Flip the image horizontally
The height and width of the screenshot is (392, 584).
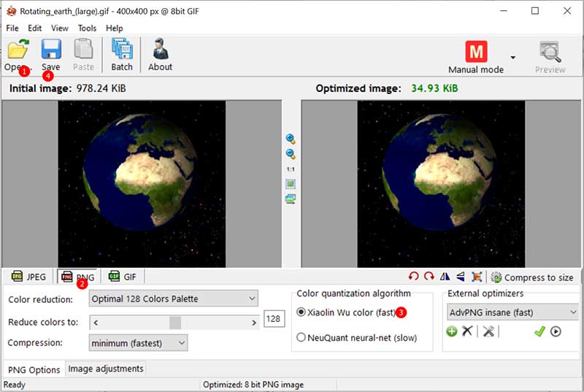click(x=445, y=276)
